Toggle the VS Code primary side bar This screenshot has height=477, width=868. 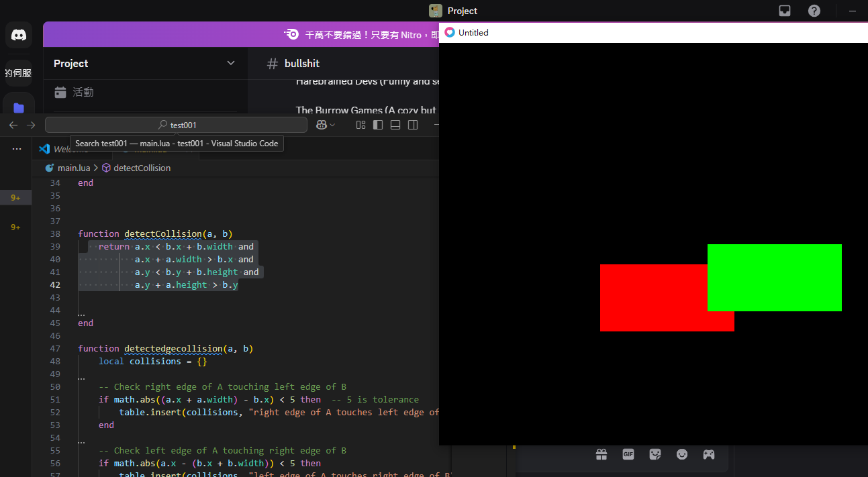click(x=378, y=125)
